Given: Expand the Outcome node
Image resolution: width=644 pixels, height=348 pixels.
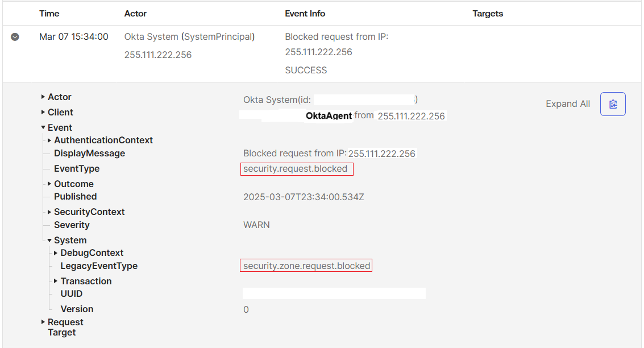Looking at the screenshot, I should tap(48, 184).
